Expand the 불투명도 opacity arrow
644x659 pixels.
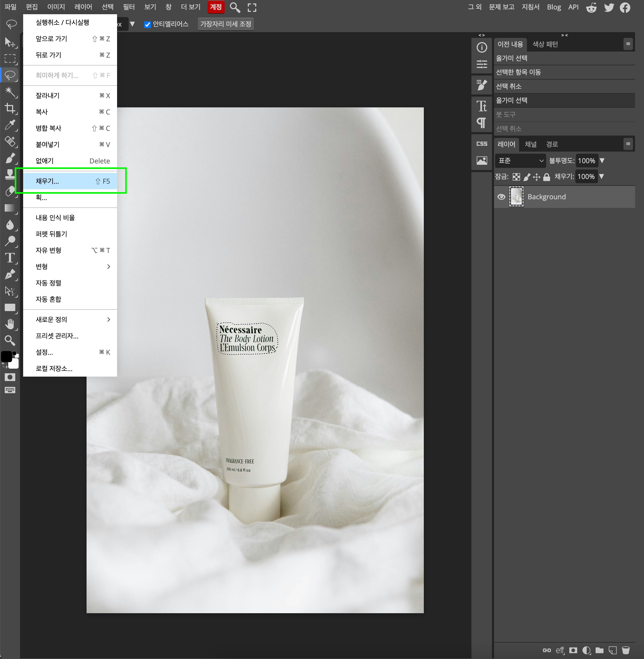pyautogui.click(x=602, y=161)
